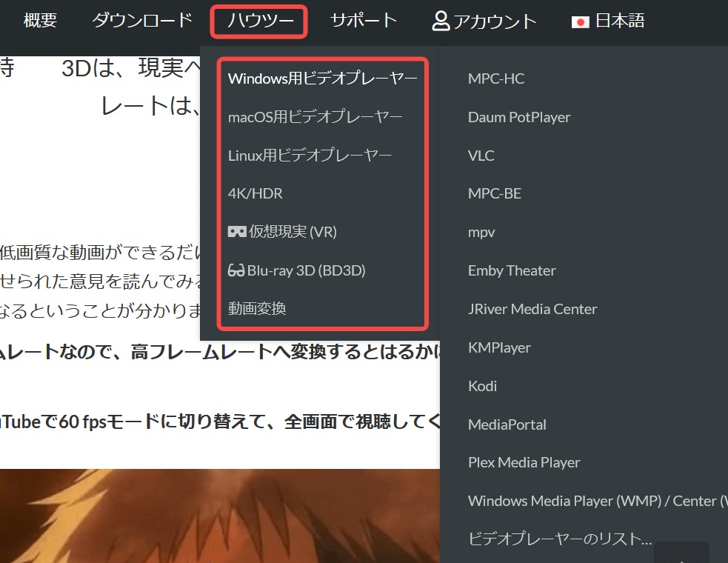The image size is (728, 563).
Task: Open the ダウンロード menu
Action: point(142,21)
